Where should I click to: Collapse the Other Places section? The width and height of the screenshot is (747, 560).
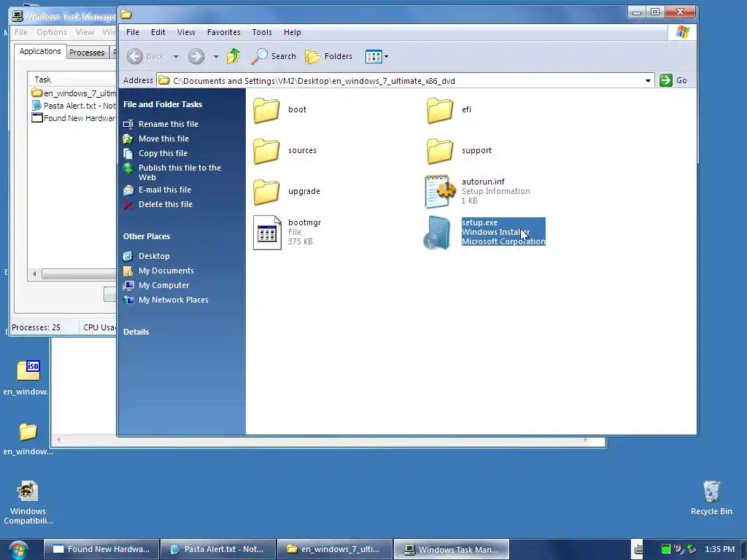click(146, 236)
